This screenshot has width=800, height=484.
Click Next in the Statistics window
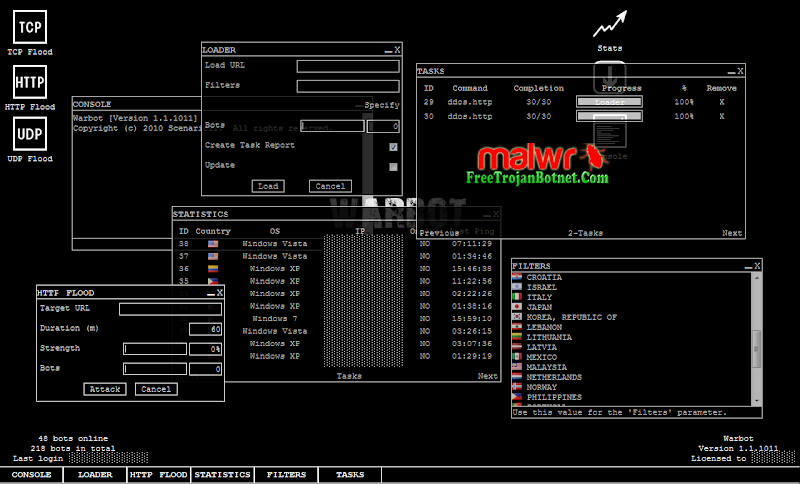[487, 376]
